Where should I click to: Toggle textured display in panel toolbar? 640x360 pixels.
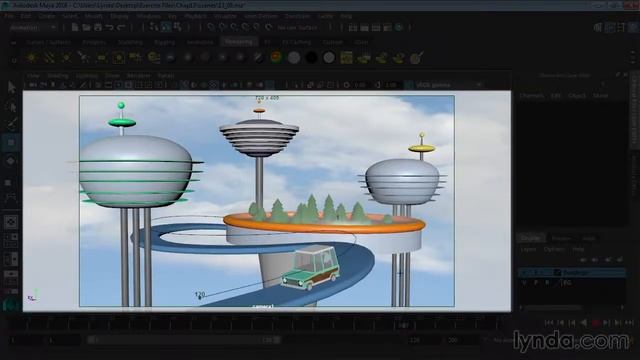[x=213, y=85]
